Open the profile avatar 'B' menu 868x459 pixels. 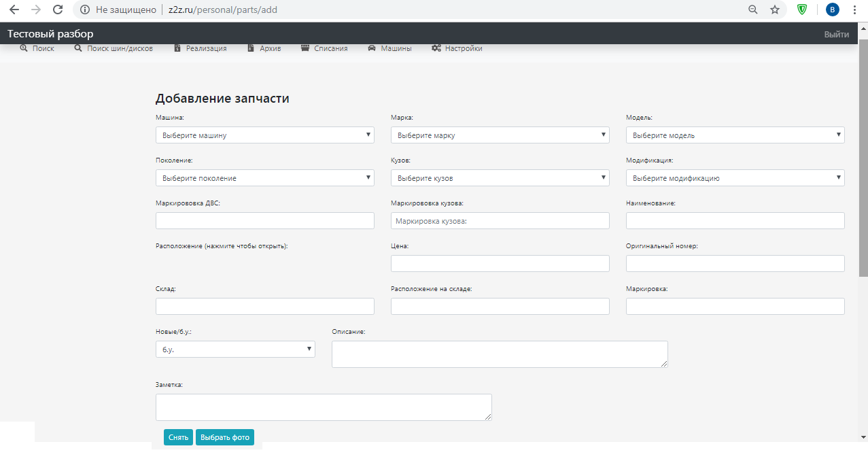pos(832,10)
